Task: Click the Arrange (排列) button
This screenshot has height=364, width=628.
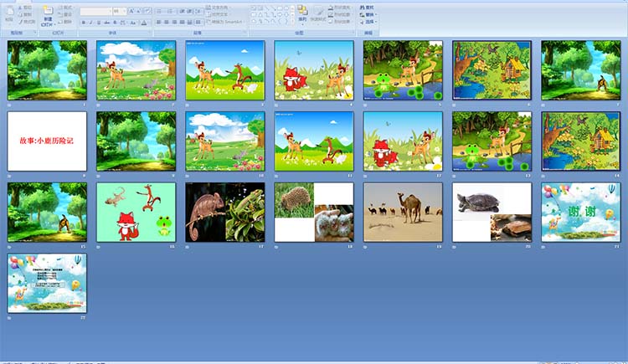Action: click(x=302, y=14)
